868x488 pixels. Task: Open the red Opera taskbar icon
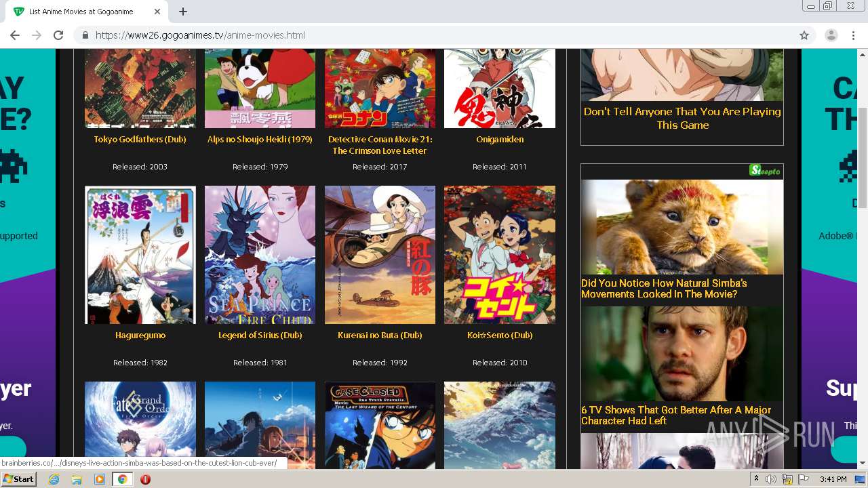click(x=145, y=479)
